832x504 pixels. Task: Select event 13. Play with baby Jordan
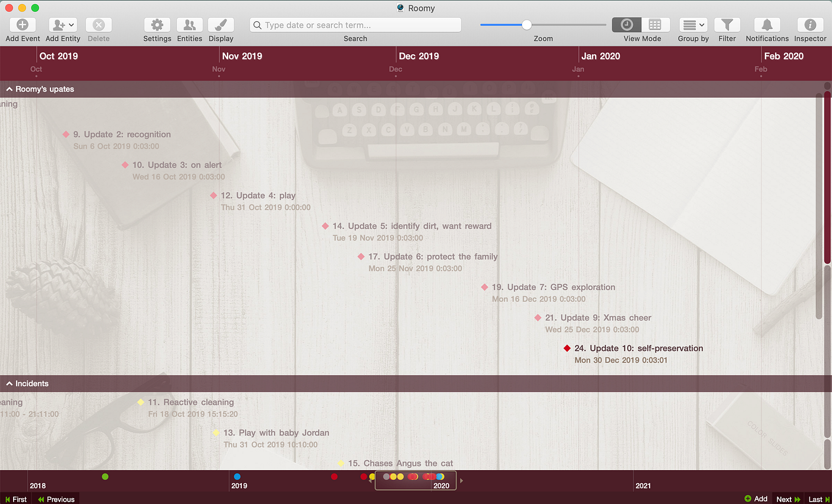tap(276, 433)
